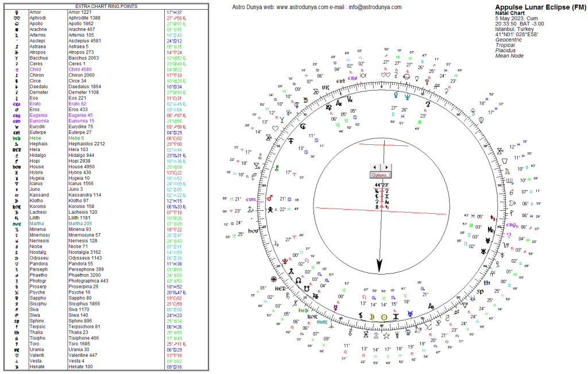This screenshot has height=374, width=588.
Task: Select the 'Kassandra 114' list row
Action: (106, 195)
